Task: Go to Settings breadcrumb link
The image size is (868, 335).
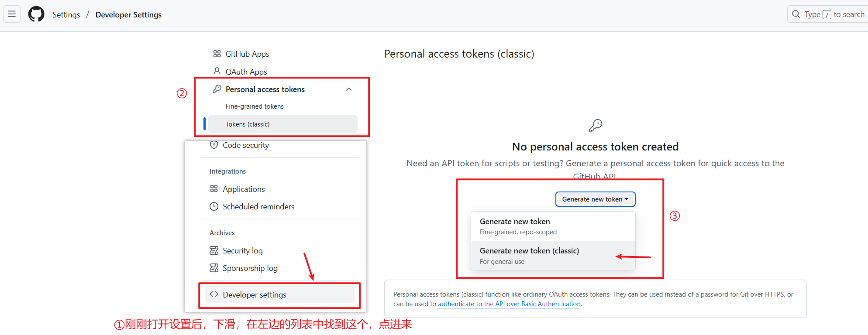Action: point(66,15)
